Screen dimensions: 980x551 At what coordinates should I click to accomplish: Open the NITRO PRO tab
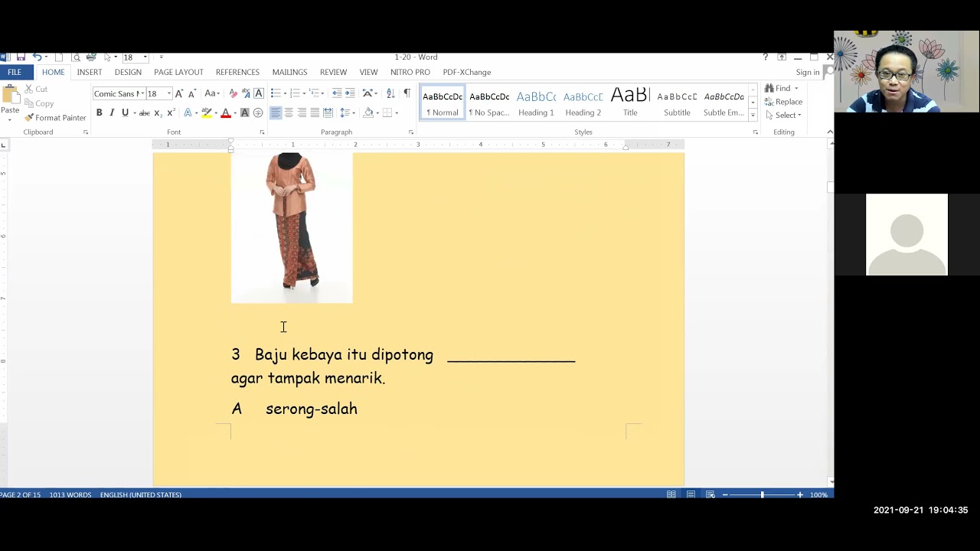[410, 72]
